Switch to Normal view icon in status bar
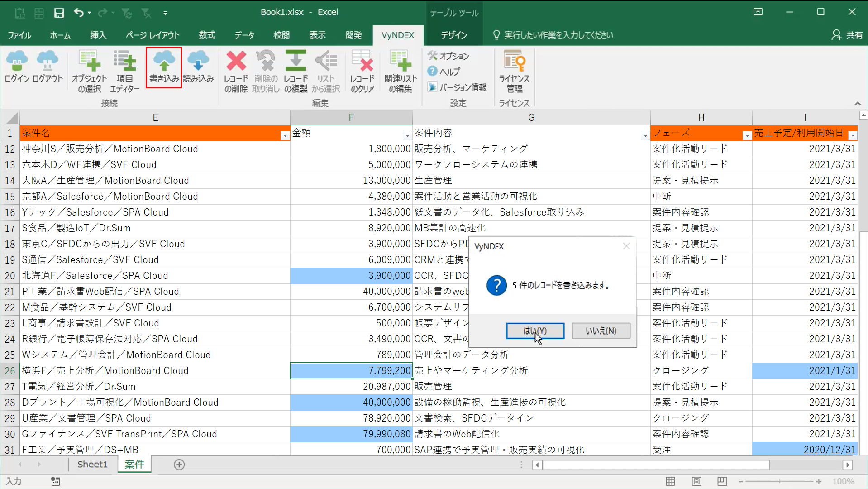Image resolution: width=868 pixels, height=489 pixels. (x=670, y=481)
